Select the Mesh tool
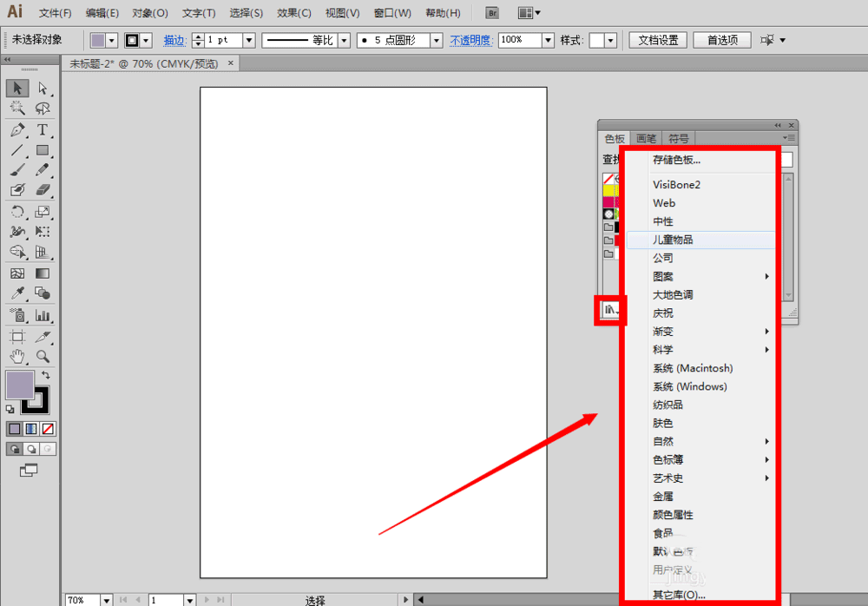This screenshot has height=606, width=868. coord(17,273)
